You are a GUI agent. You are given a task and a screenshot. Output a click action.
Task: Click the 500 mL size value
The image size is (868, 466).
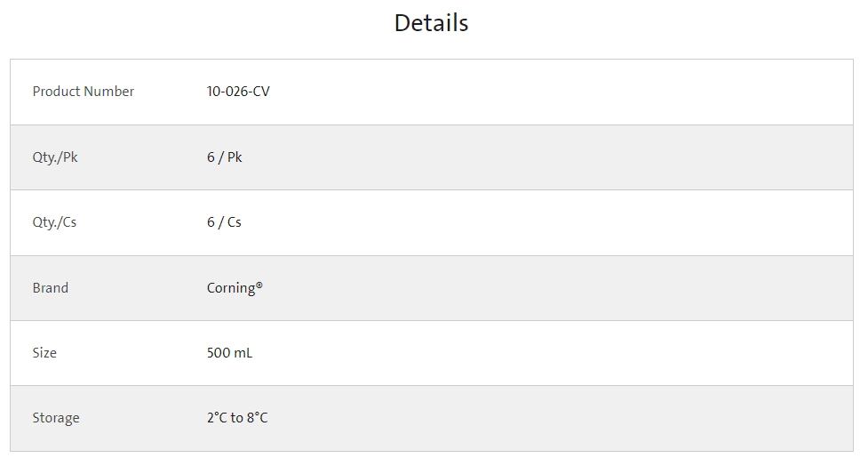[x=230, y=353]
